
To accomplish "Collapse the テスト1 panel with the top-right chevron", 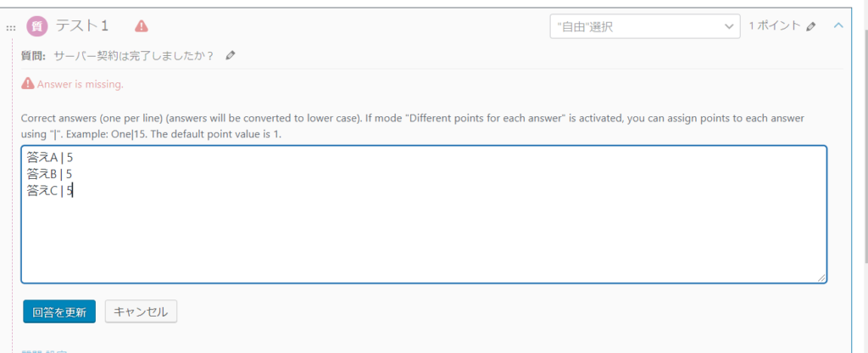I will tap(838, 25).
